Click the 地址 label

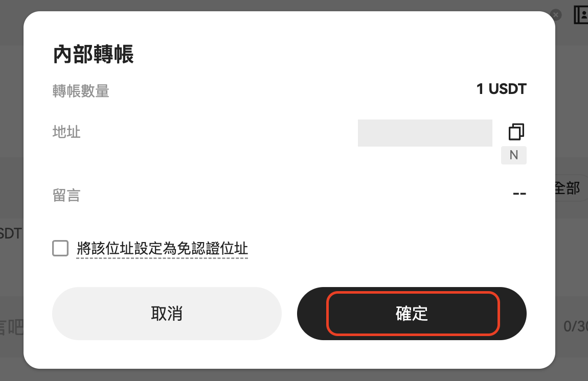click(66, 132)
